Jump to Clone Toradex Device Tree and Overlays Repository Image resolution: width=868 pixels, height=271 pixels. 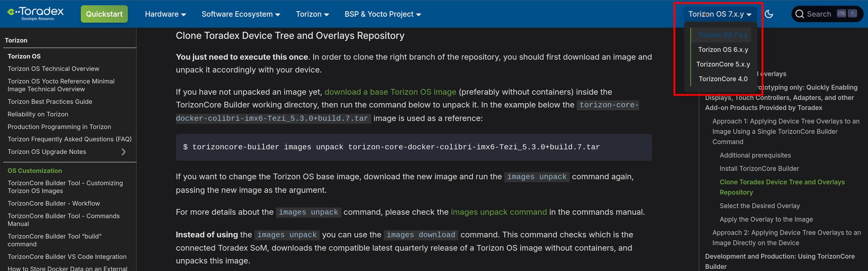pos(782,187)
